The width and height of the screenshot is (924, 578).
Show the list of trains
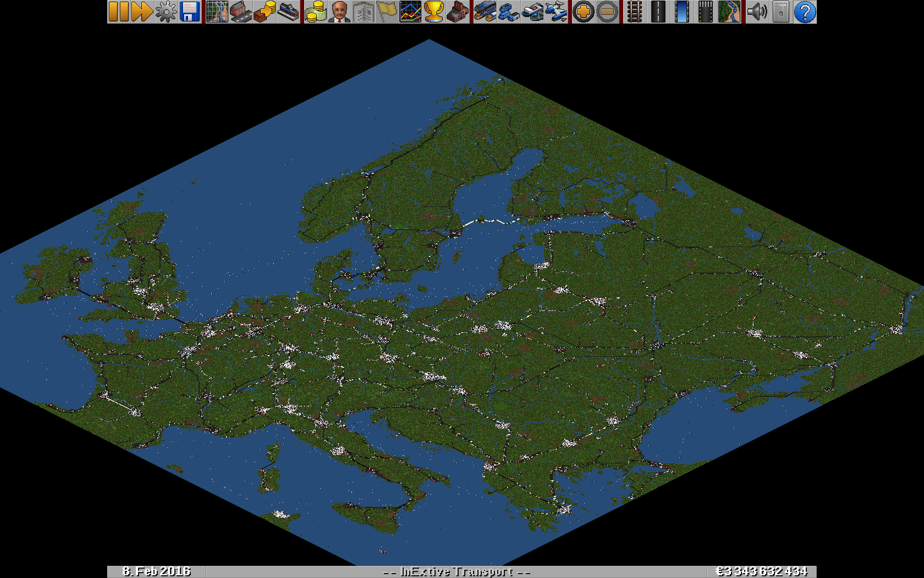click(485, 12)
